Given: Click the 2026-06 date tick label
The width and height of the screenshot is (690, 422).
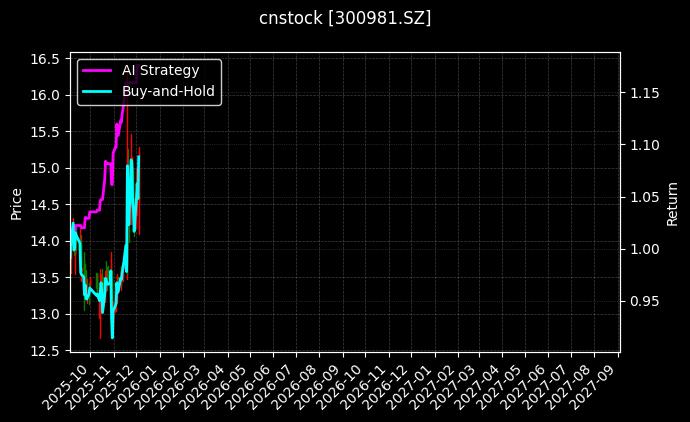Looking at the screenshot, I should (x=250, y=387).
